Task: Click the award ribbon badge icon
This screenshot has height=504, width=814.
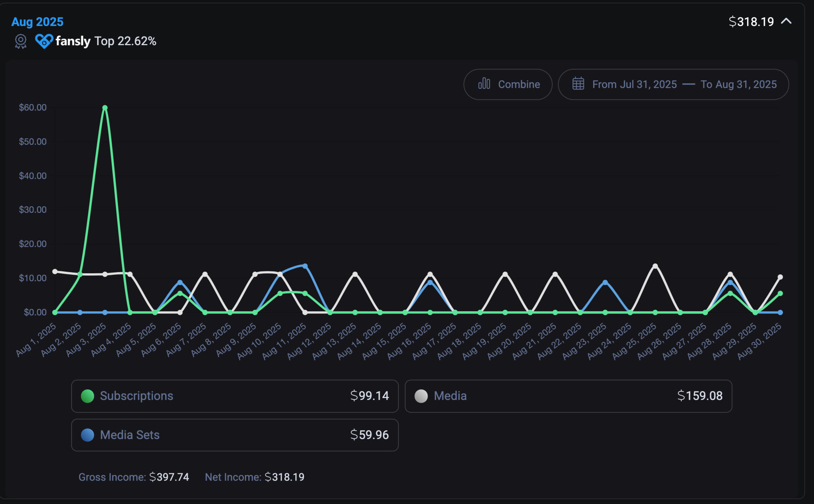Action: 21,41
